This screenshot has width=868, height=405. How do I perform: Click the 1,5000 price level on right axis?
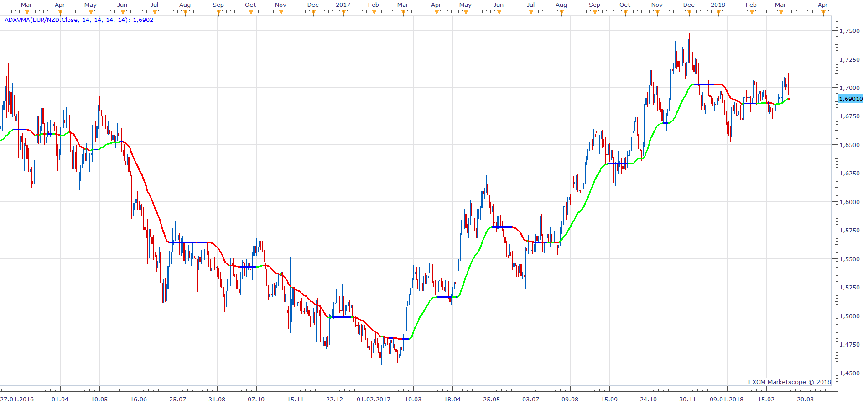coord(850,316)
